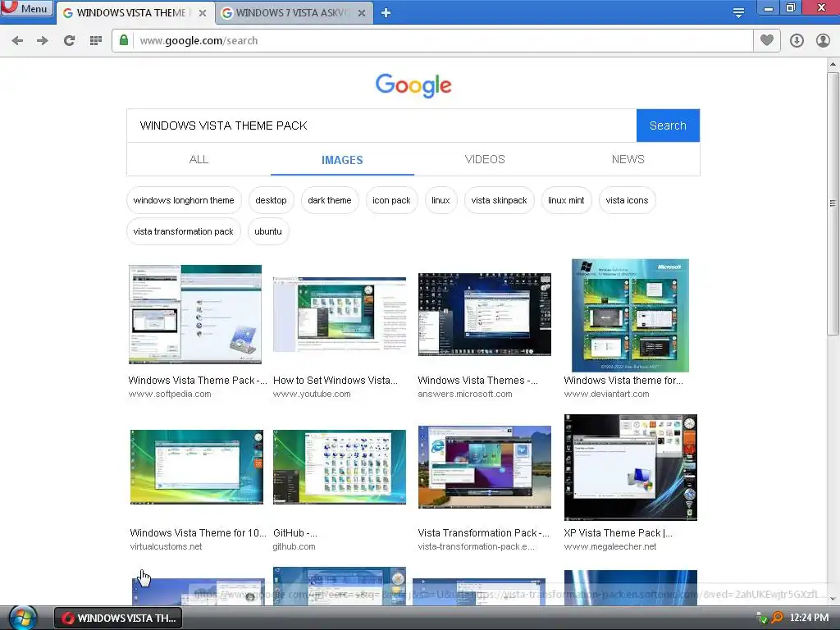This screenshot has height=630, width=840.
Task: Open the downloads arrow icon
Action: click(x=797, y=41)
